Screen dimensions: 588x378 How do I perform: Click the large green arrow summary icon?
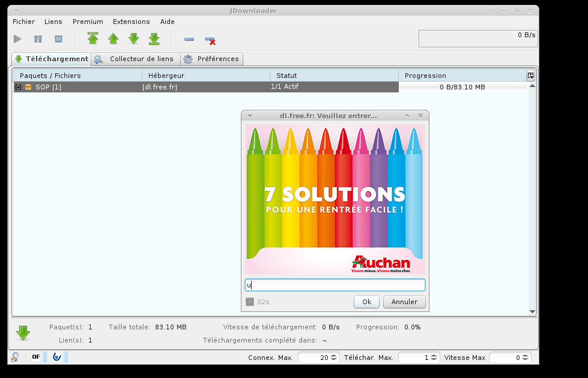click(x=23, y=333)
